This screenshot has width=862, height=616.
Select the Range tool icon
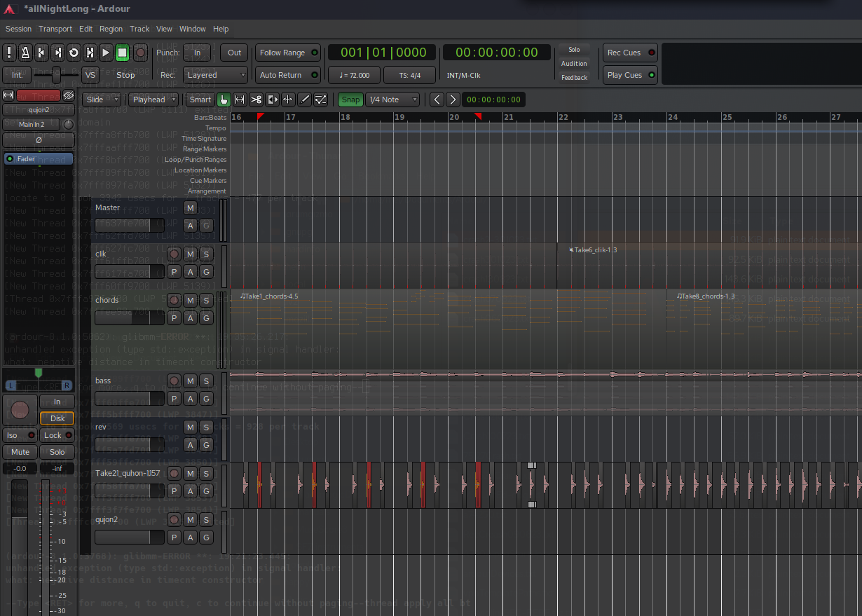240,100
